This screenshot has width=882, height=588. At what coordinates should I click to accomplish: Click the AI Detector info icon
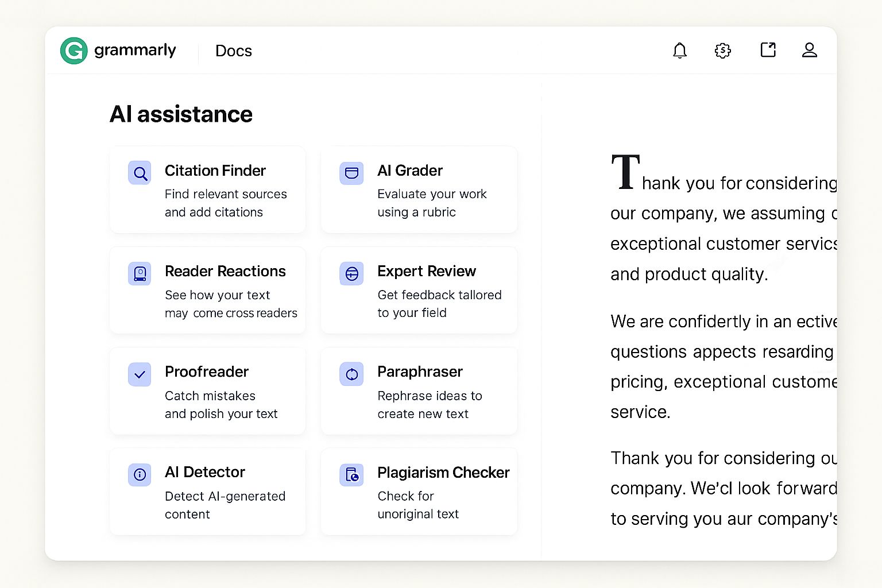[140, 475]
